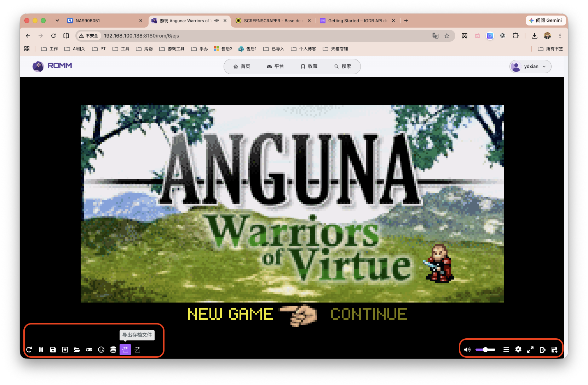Open the folder icon in emulator toolbar
The image size is (588, 385).
pos(77,350)
